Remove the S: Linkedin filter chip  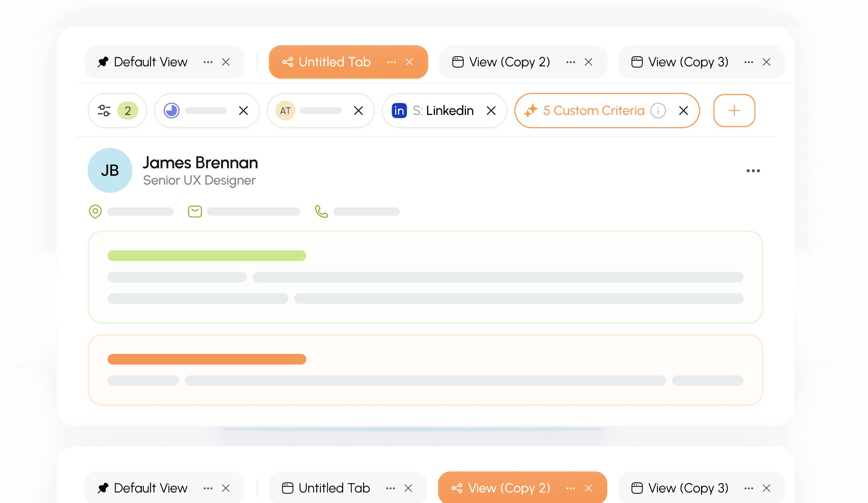tap(491, 111)
